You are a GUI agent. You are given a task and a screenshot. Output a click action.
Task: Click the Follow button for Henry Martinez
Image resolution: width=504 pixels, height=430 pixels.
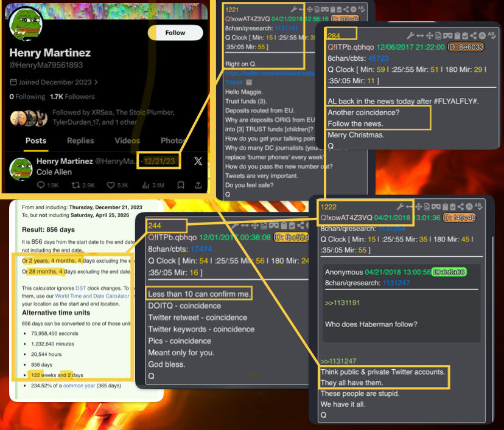[175, 33]
